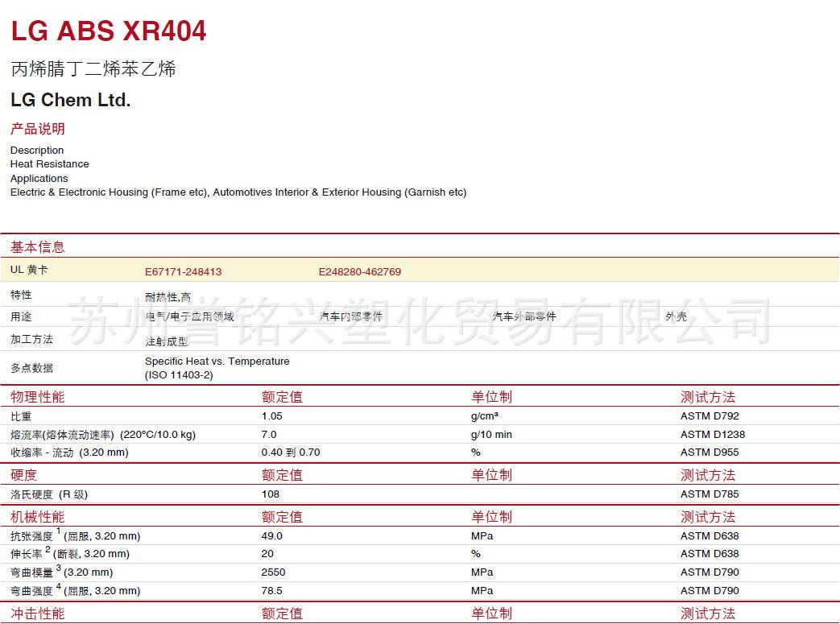
Task: Click the manufacturer name 'LG Chem Ltd.'
Action: tap(71, 100)
